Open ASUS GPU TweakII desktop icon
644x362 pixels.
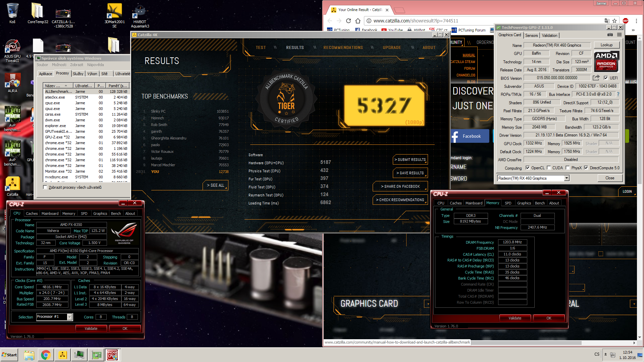(12, 51)
